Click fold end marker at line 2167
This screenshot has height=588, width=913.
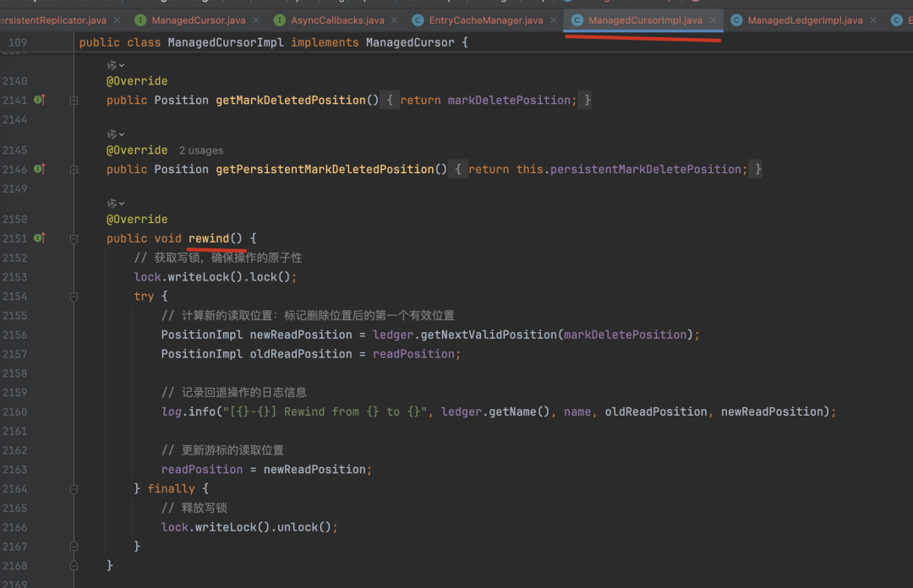[74, 546]
